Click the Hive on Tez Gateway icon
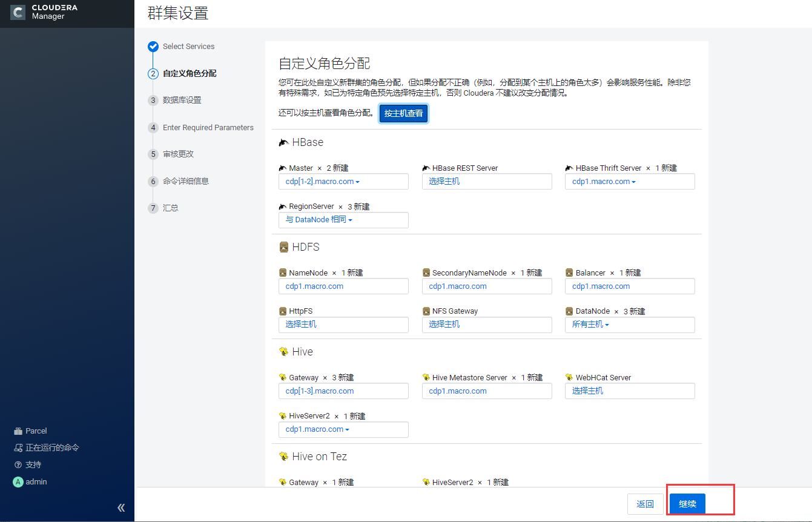 (x=282, y=483)
